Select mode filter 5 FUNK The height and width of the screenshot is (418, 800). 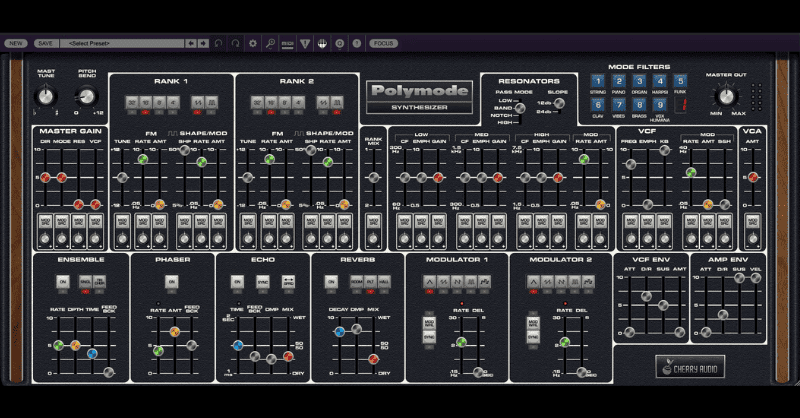(680, 81)
